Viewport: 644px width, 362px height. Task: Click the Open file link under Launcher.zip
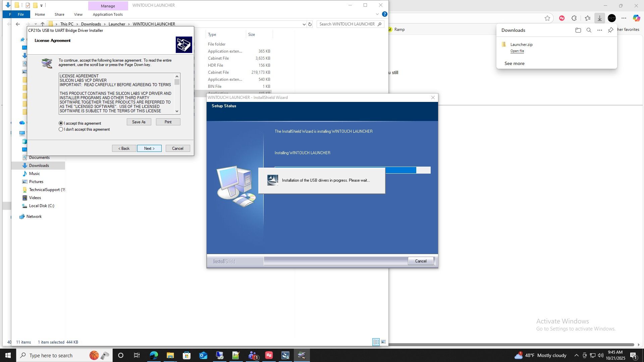click(517, 51)
